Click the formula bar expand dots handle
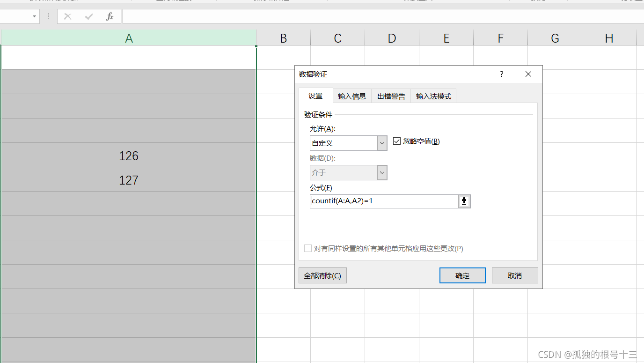The width and height of the screenshot is (644, 363). (x=48, y=16)
